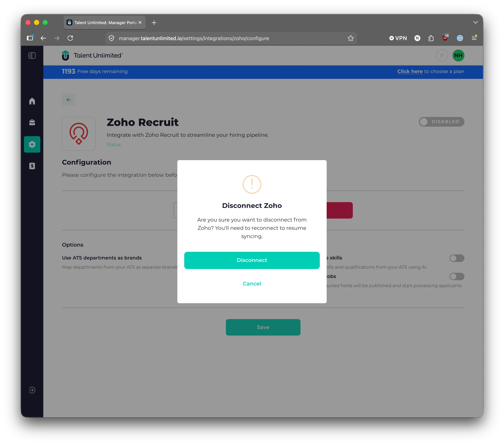Go to Home in the sidebar
The width and height of the screenshot is (504, 445).
point(32,101)
